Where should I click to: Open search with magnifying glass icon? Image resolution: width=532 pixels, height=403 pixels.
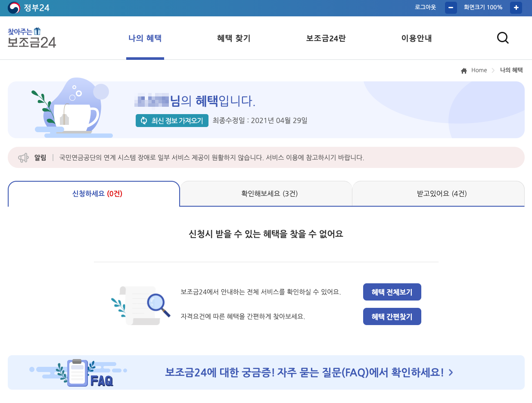pos(503,38)
